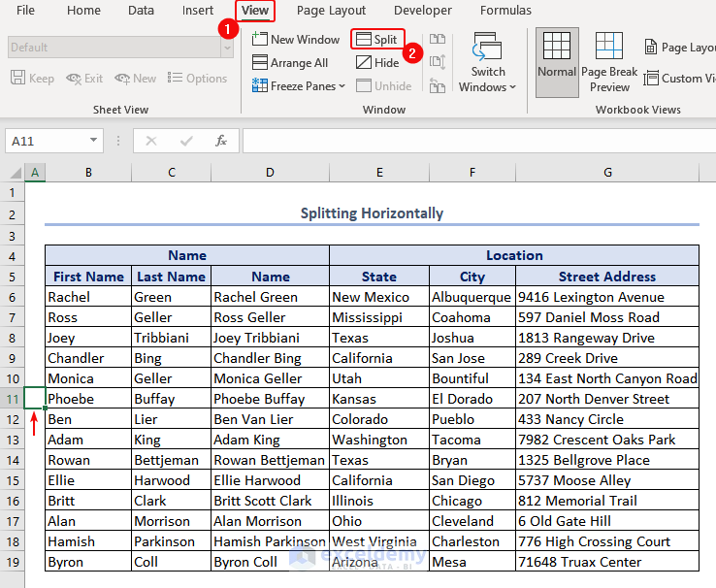Open the View tab
This screenshot has width=716, height=588.
255,10
